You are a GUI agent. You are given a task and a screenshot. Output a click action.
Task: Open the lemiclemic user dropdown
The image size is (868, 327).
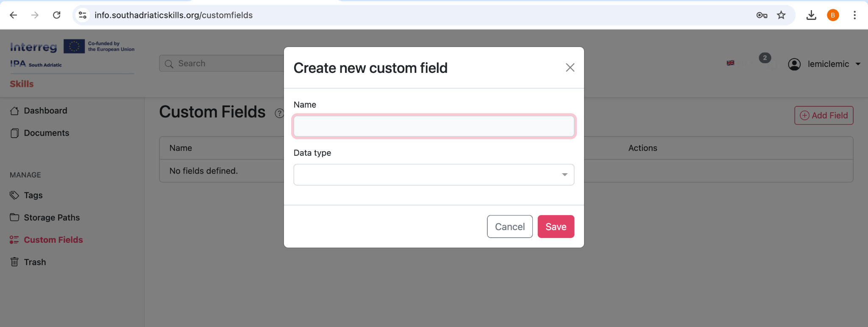tap(824, 64)
